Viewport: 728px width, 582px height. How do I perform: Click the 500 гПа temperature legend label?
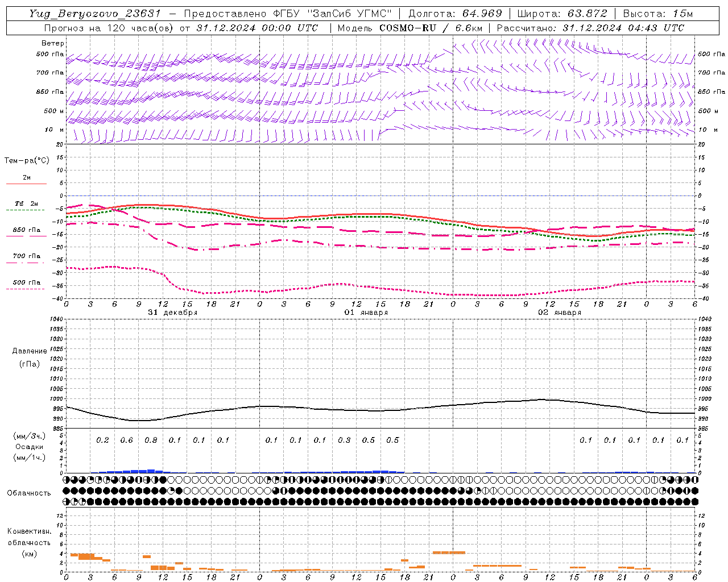click(x=27, y=282)
